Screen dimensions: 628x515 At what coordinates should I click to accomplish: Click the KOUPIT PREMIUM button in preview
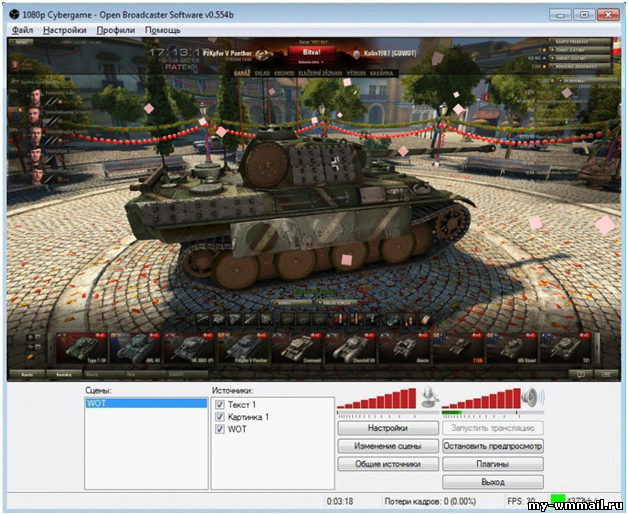[x=580, y=42]
